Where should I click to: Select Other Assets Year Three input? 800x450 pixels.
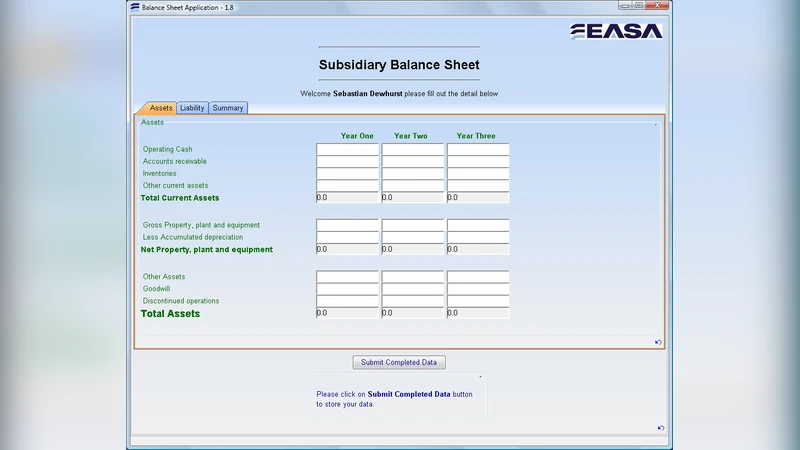pyautogui.click(x=477, y=277)
